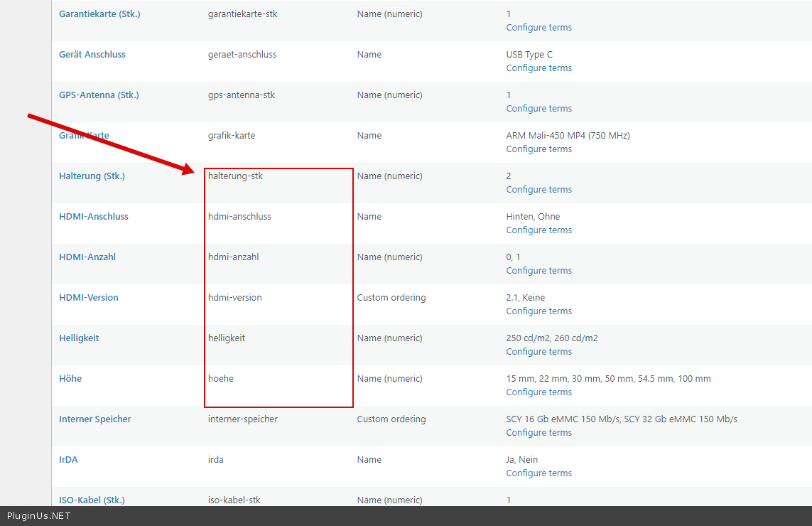Configure terms for Hinten, Ohne row
The width and height of the screenshot is (812, 526).
click(x=538, y=230)
